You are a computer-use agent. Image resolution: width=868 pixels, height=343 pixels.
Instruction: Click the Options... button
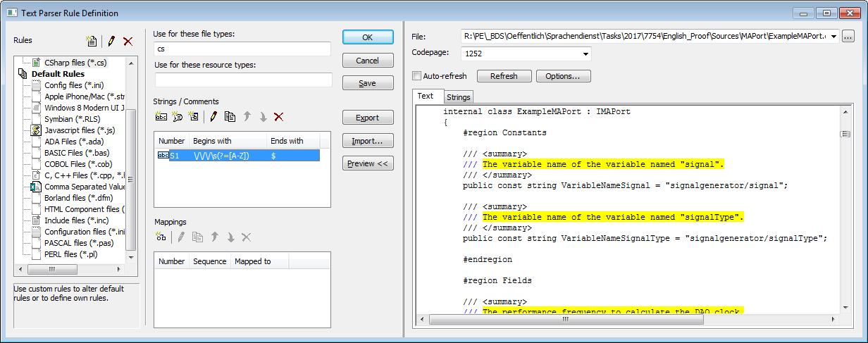[x=563, y=76]
